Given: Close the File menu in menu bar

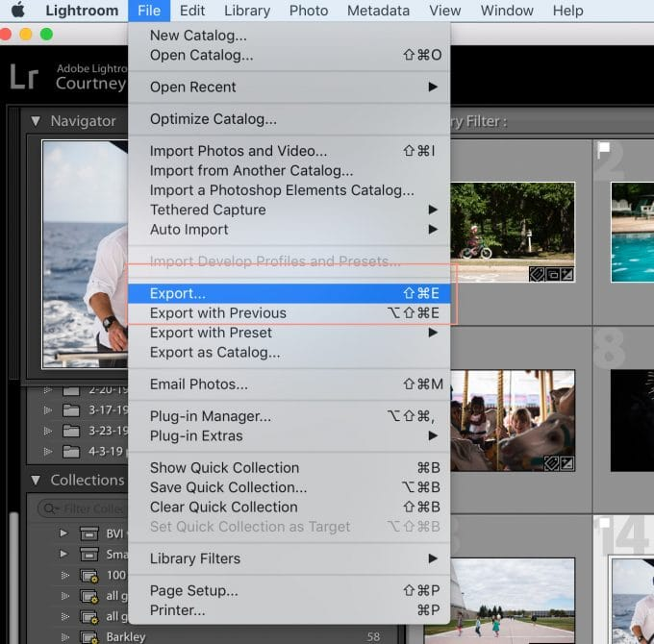Looking at the screenshot, I should 149,11.
